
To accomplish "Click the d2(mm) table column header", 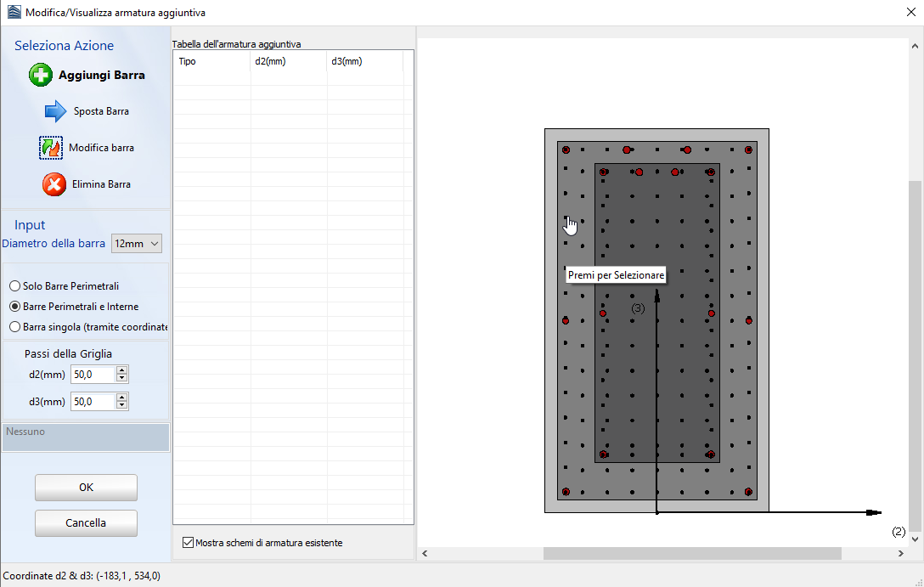I will tap(288, 61).
